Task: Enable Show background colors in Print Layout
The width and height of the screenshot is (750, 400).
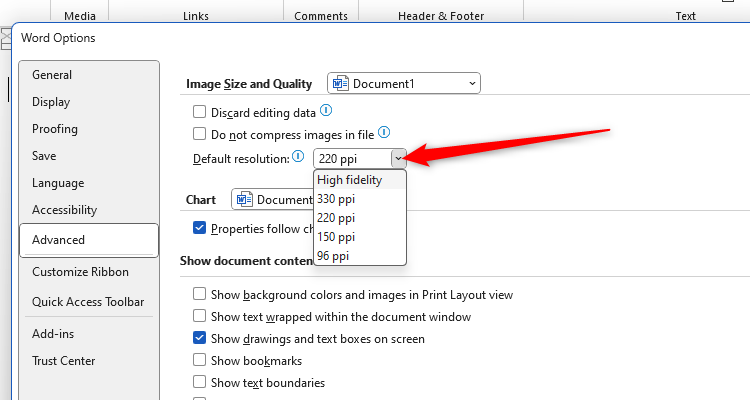Action: point(200,295)
